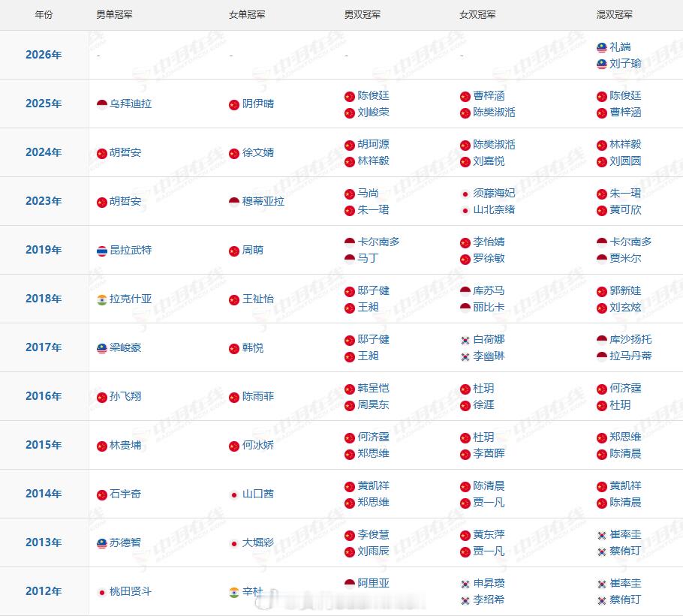Click the Japan flag beside 山口茜

coord(234,494)
